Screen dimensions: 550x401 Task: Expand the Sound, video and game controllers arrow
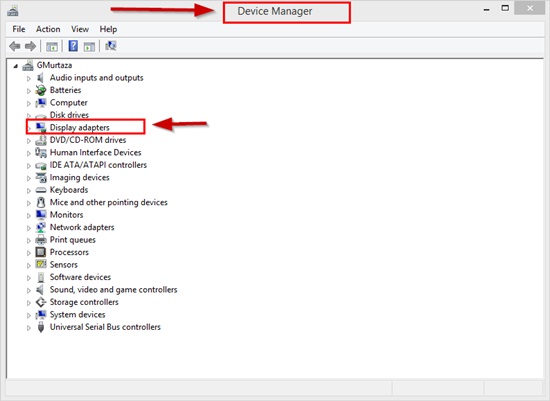coord(29,290)
